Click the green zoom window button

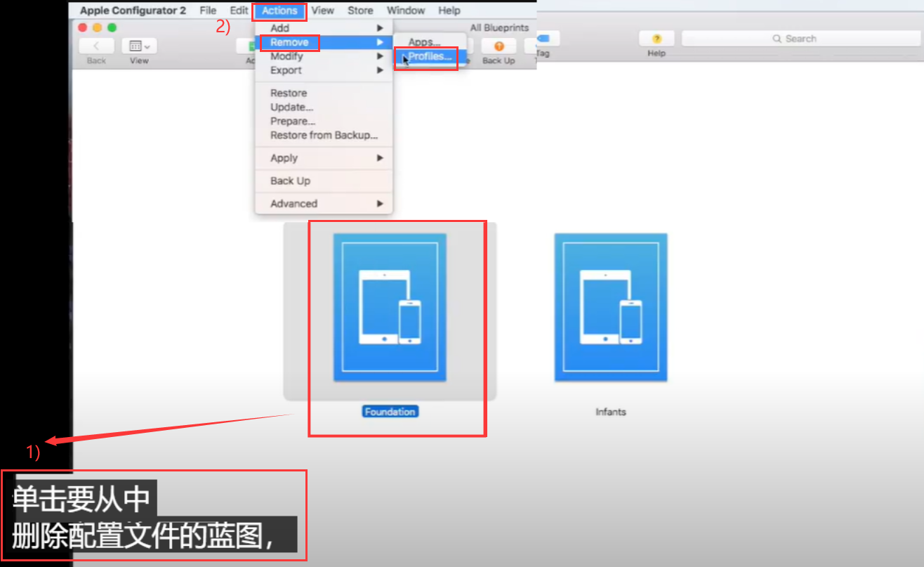click(112, 27)
